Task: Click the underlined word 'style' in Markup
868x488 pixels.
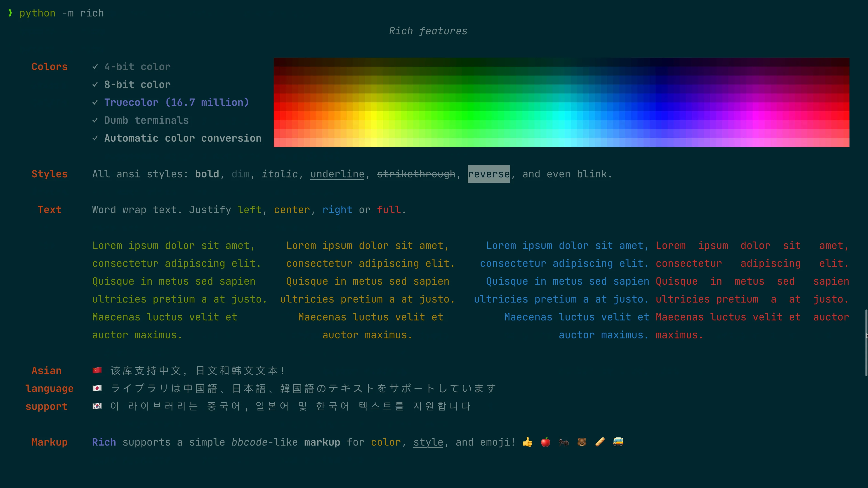Action: tap(428, 442)
